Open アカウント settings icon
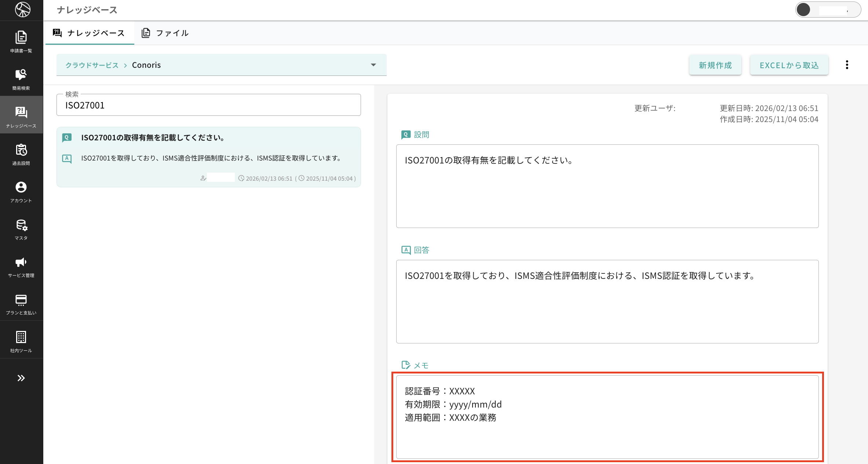This screenshot has width=868, height=464. pos(21,191)
